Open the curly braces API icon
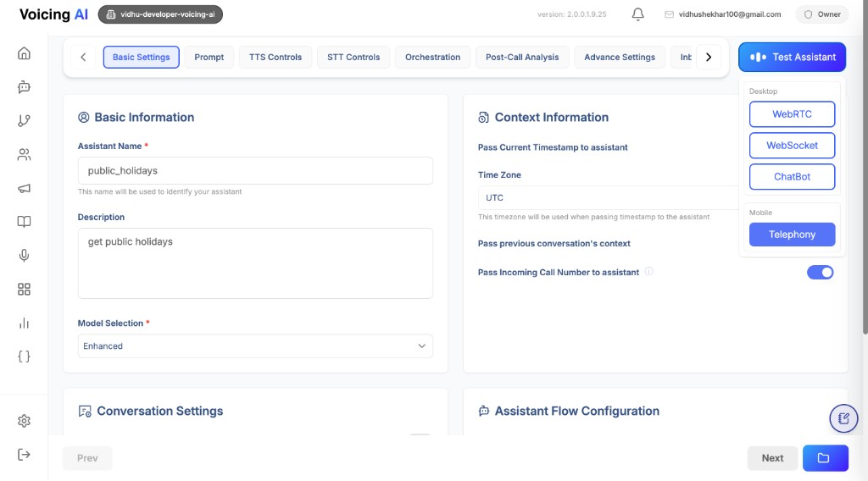868x481 pixels. (24, 357)
